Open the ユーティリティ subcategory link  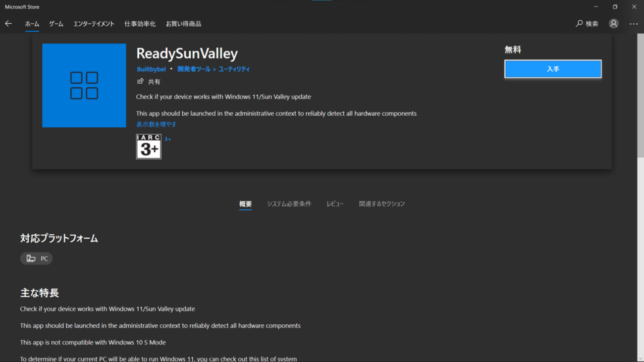point(234,69)
